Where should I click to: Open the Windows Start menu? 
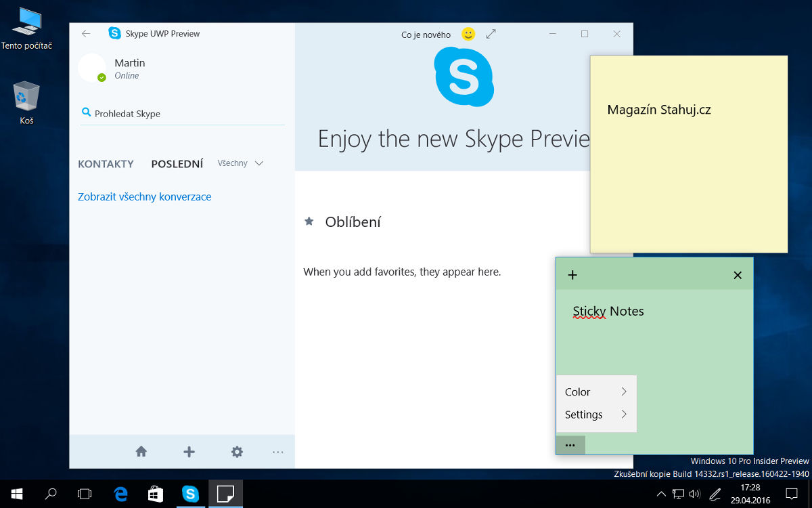point(16,494)
